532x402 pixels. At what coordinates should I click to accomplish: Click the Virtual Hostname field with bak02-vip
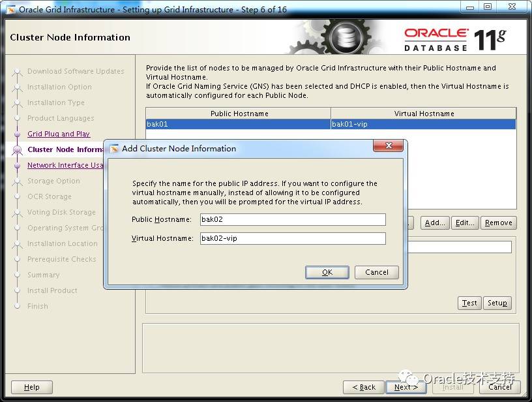pyautogui.click(x=293, y=238)
